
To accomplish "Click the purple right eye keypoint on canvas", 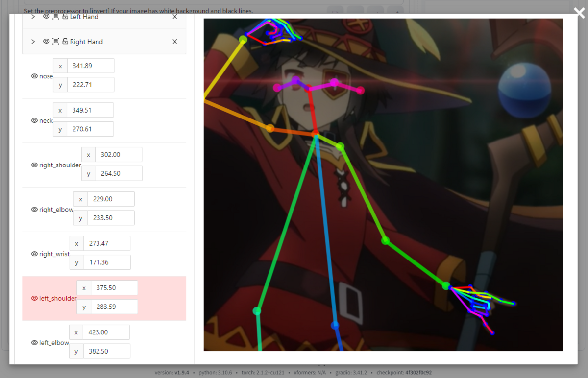I will [x=295, y=79].
